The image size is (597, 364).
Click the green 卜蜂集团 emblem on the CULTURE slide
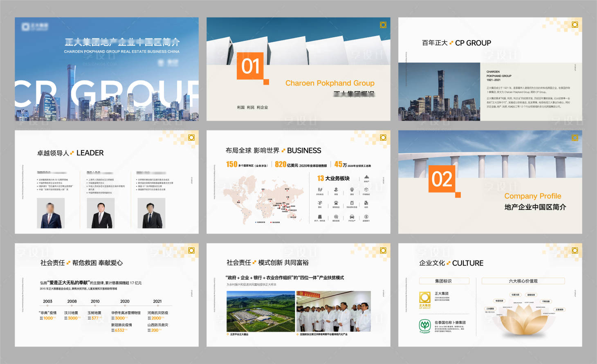click(425, 326)
